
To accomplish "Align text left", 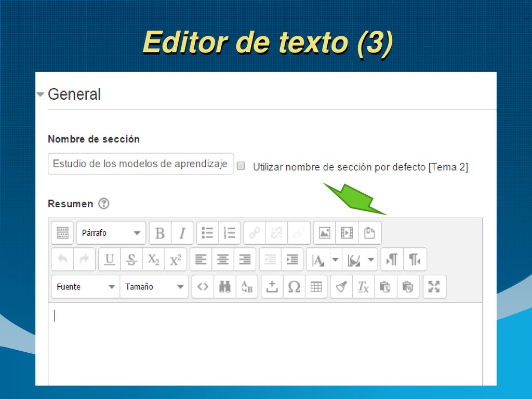I will click(201, 260).
